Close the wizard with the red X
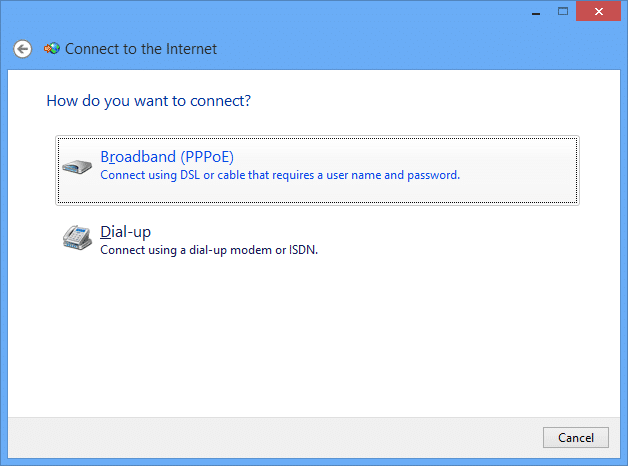This screenshot has width=628, height=466. pos(598,11)
